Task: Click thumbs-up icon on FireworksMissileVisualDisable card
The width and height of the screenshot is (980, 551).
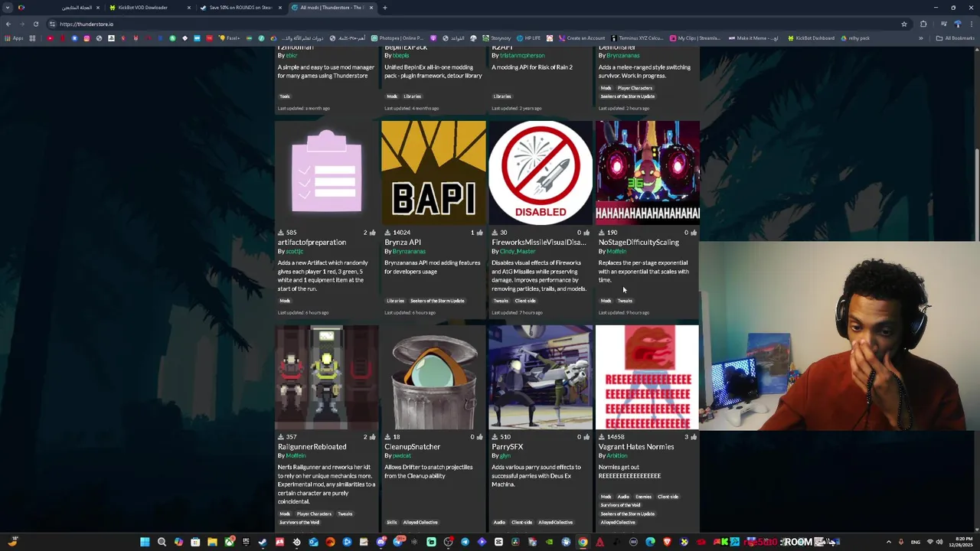Action: click(x=586, y=233)
